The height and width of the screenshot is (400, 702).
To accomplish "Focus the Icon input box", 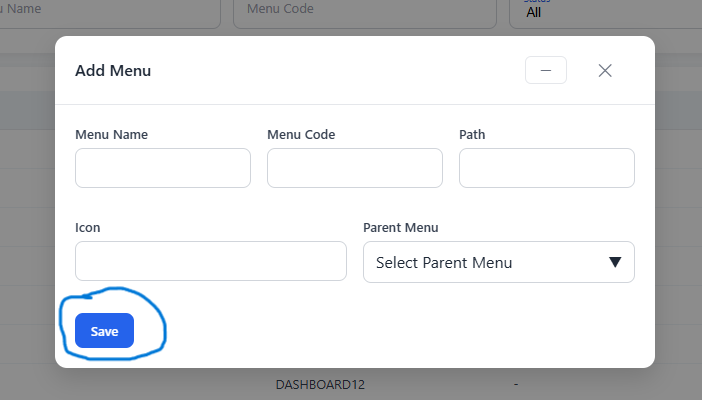I will coord(211,261).
